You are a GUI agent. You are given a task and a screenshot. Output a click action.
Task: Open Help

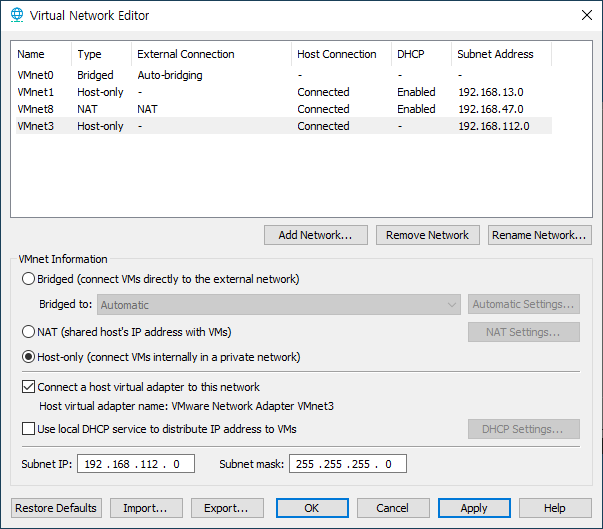pos(555,508)
